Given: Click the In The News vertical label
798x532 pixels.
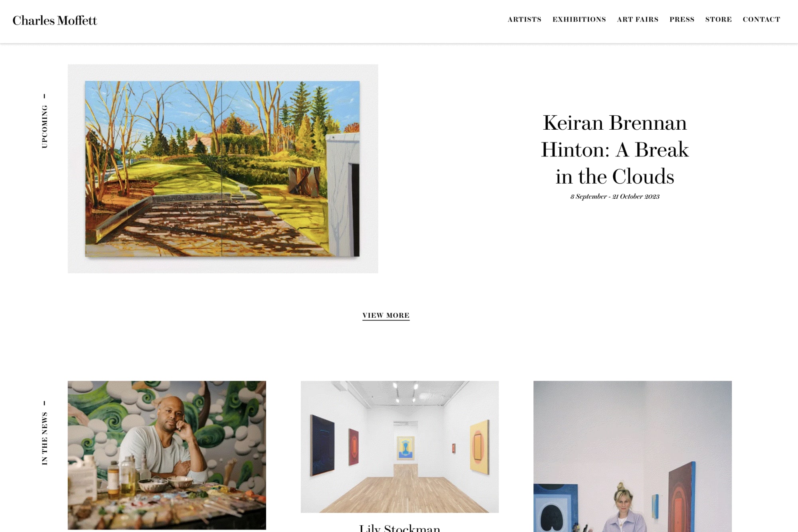Looking at the screenshot, I should click(45, 433).
